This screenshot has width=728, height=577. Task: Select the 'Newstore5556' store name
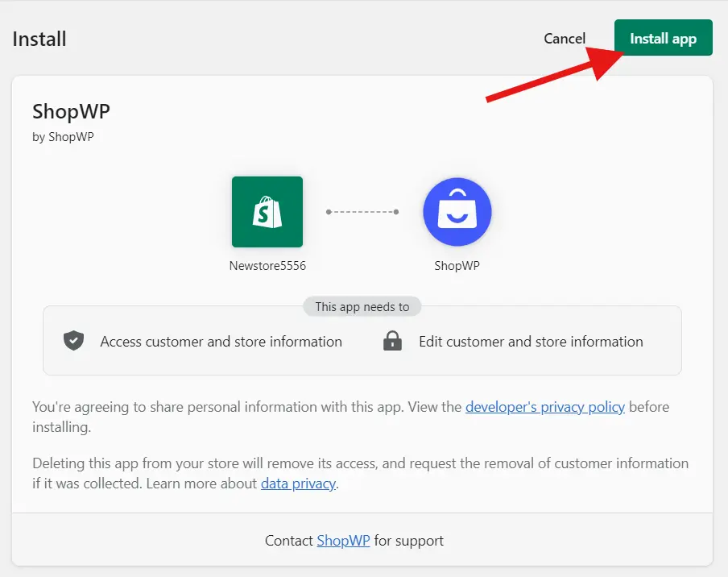[x=267, y=266]
